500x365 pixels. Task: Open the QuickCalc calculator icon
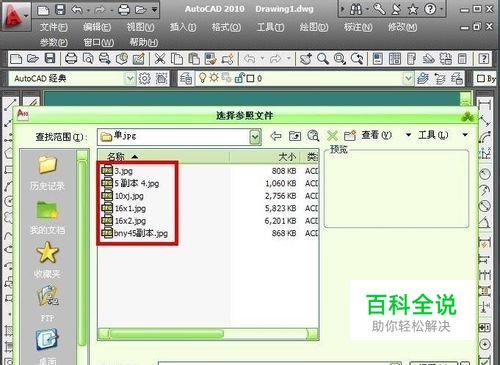click(x=462, y=59)
